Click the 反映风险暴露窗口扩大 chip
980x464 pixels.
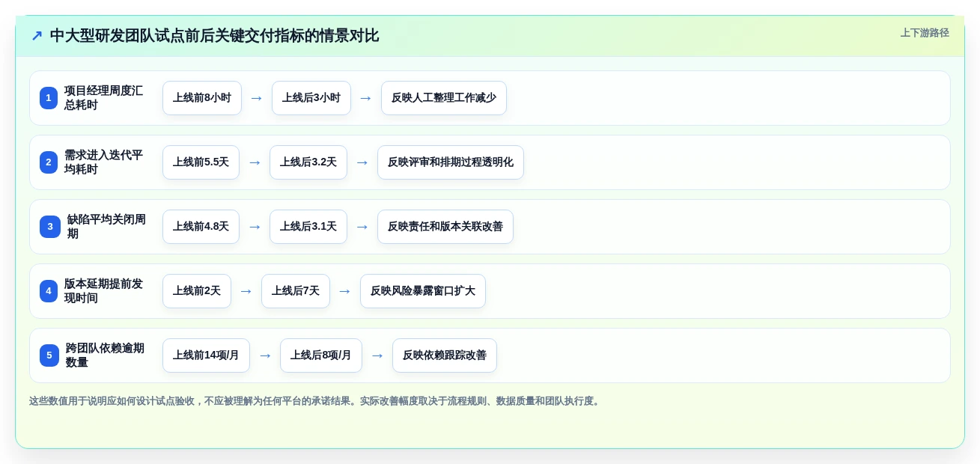tap(423, 291)
